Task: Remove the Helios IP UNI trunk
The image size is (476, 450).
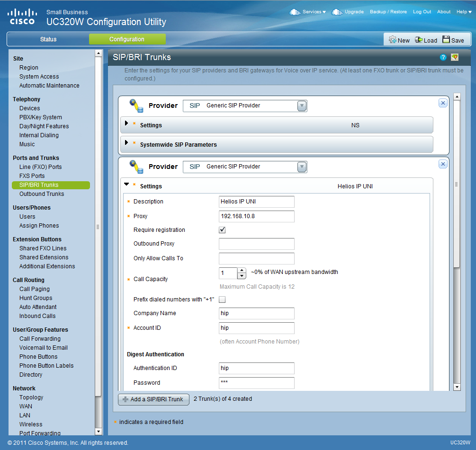Action: [443, 164]
